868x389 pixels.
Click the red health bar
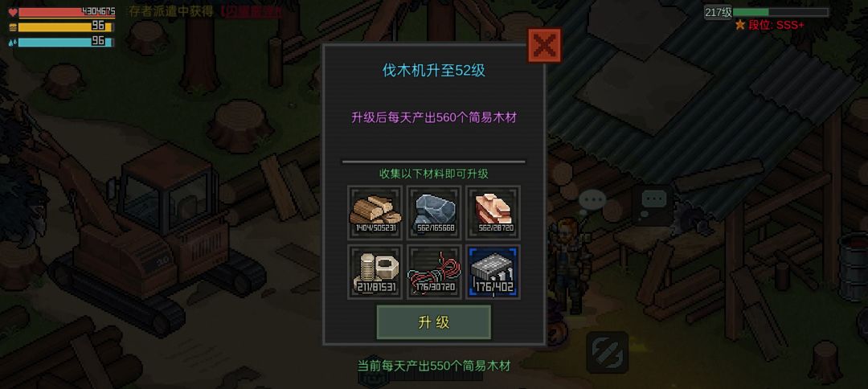67,11
